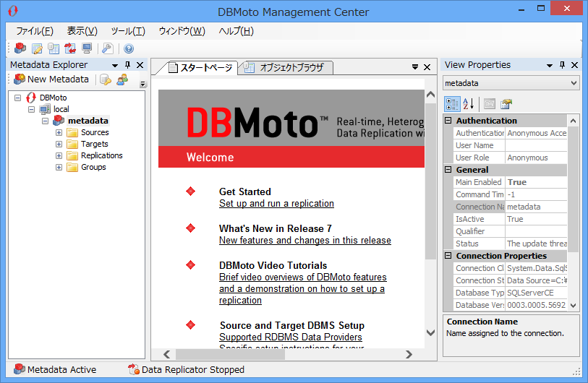Click the New Metadata button
This screenshot has height=383, width=588.
(51, 79)
